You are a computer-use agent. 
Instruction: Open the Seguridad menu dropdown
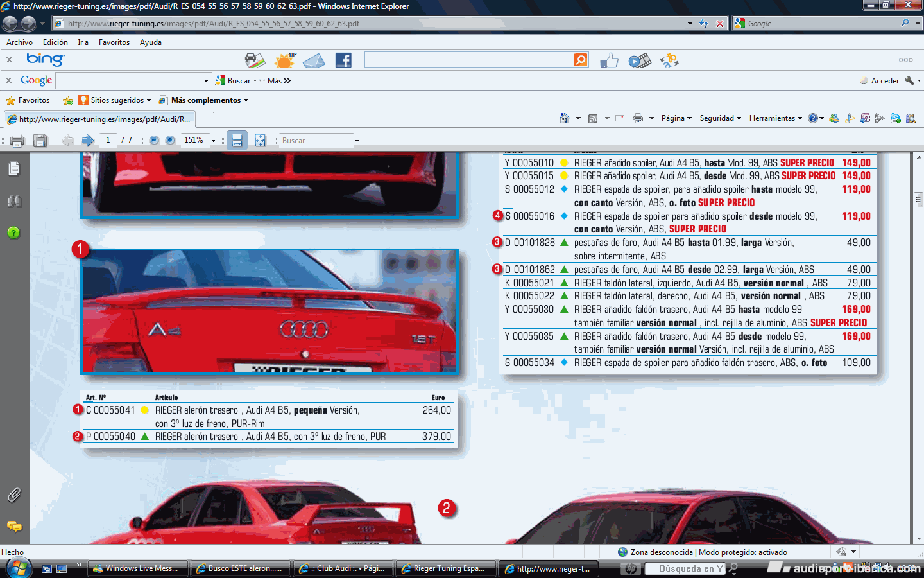[720, 118]
